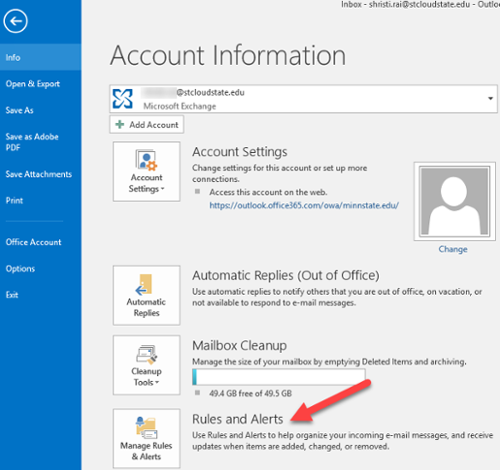Select the Info menu item
Viewport: 500px width, 470px height.
tap(40, 57)
